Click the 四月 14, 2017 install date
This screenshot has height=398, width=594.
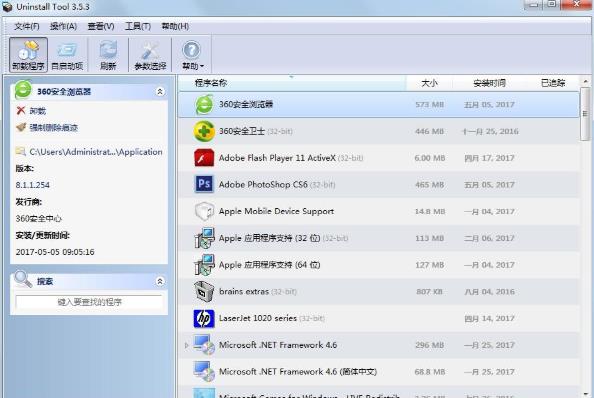tap(489, 318)
